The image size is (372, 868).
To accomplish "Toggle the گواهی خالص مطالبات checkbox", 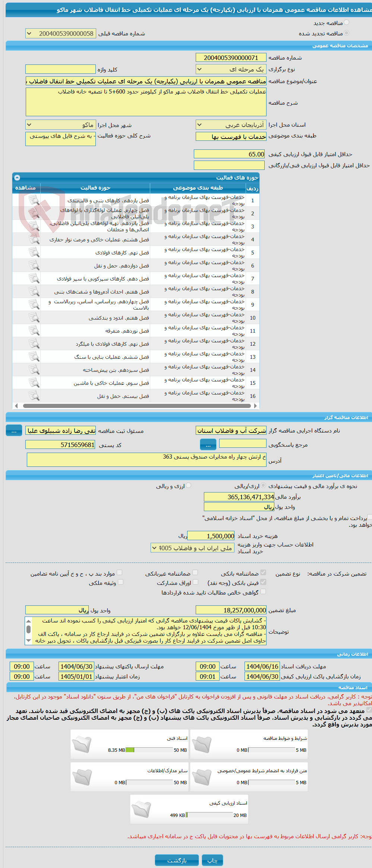I will 263,592.
